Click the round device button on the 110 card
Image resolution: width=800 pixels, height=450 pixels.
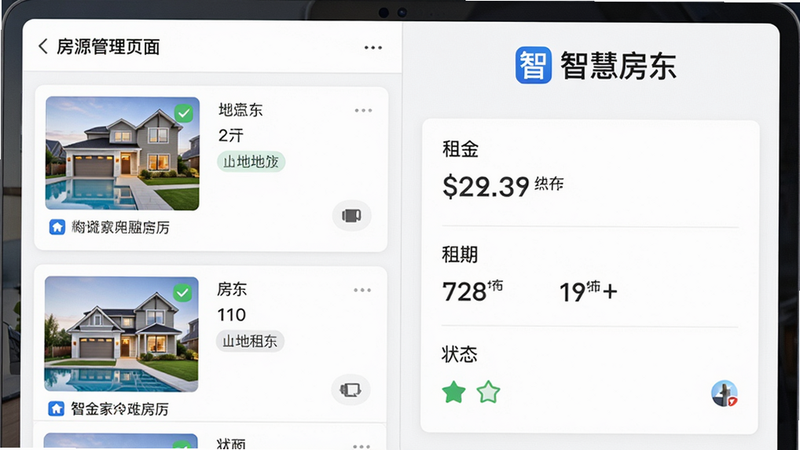coord(351,390)
